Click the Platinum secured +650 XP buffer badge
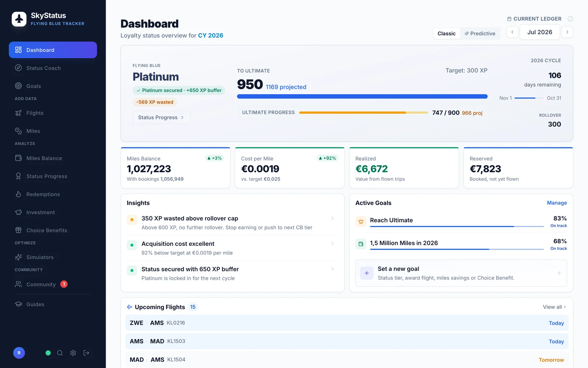This screenshot has width=588, height=368. coord(179,90)
